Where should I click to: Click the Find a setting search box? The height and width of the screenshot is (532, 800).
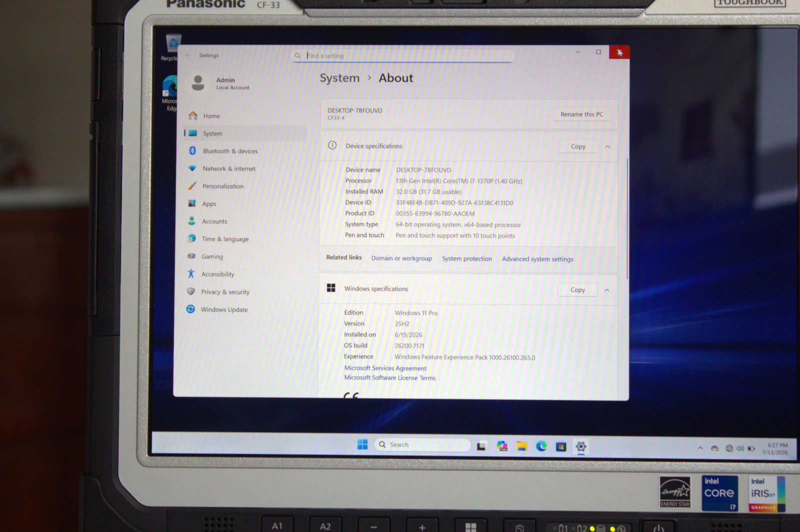[403, 55]
